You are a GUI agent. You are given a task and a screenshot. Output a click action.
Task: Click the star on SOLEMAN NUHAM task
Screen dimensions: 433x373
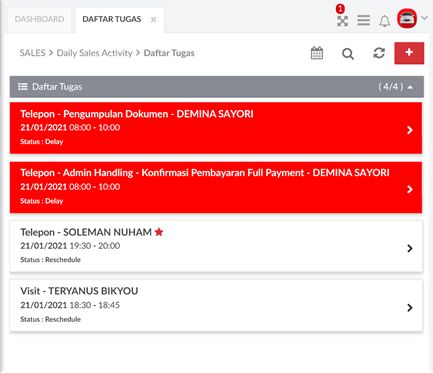[159, 232]
